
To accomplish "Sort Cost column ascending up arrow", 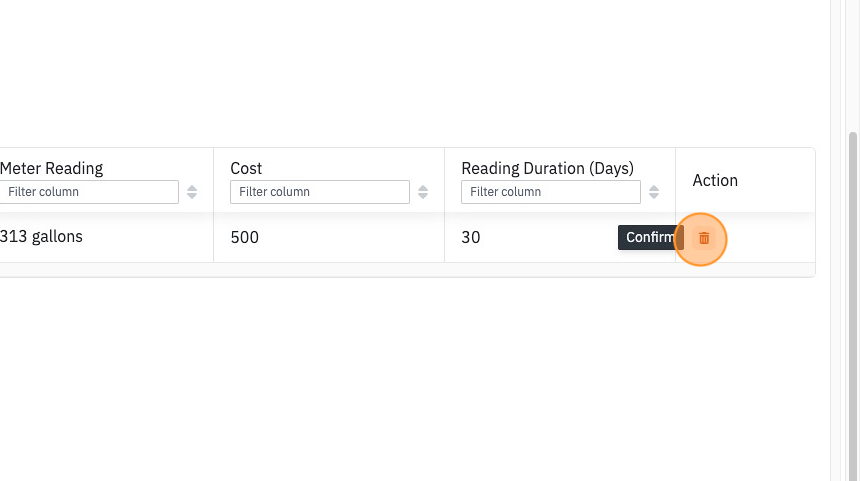I will pyautogui.click(x=423, y=188).
